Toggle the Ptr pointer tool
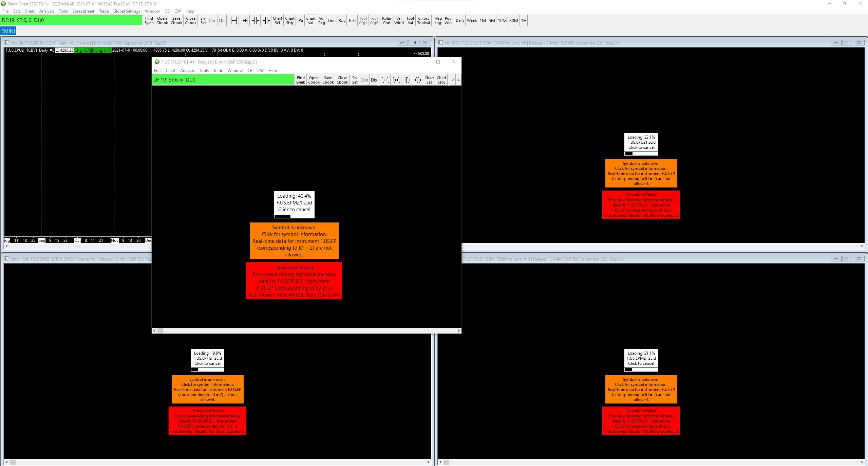This screenshot has height=466, width=868. [x=301, y=21]
